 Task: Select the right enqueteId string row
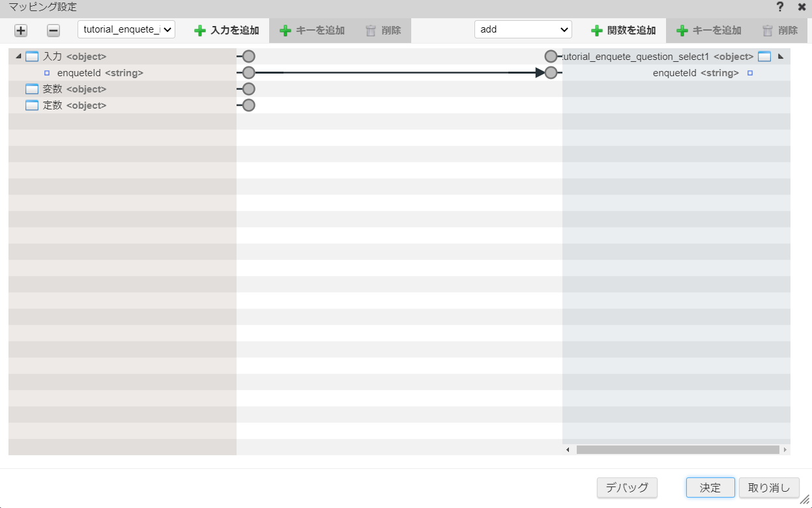pyautogui.click(x=676, y=73)
